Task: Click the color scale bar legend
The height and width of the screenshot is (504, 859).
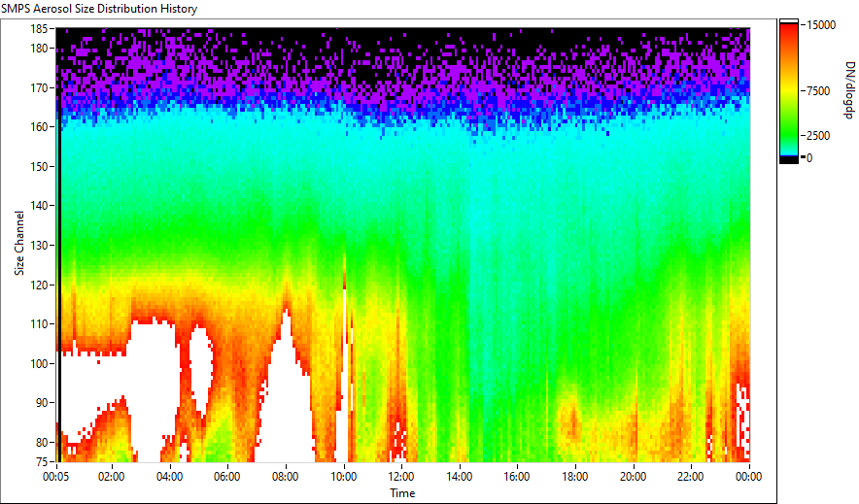Action: (789, 91)
